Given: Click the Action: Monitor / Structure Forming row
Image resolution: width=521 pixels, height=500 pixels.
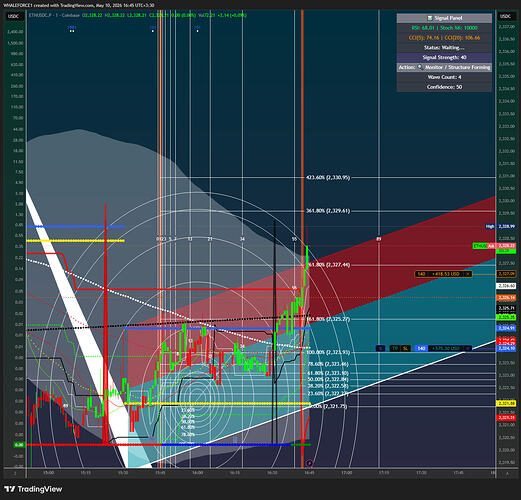Looking at the screenshot, I should tap(444, 67).
